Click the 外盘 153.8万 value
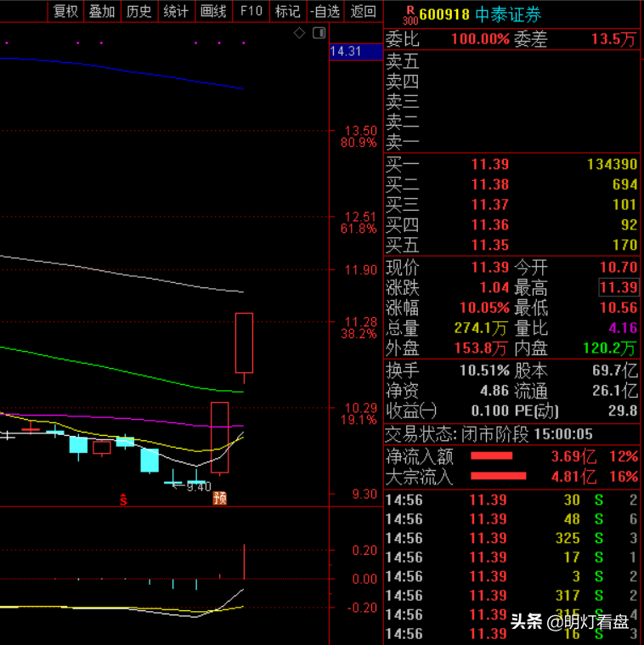Viewport: 644px width, 645px height. [x=481, y=348]
